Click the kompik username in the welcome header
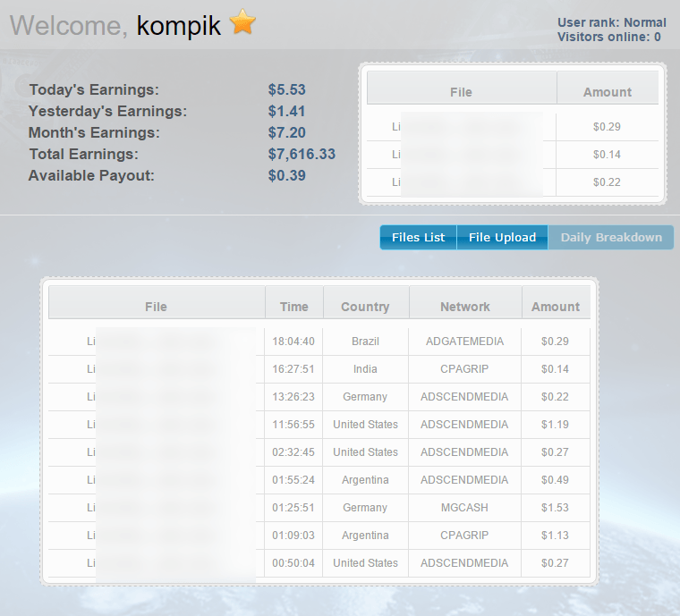 179,25
